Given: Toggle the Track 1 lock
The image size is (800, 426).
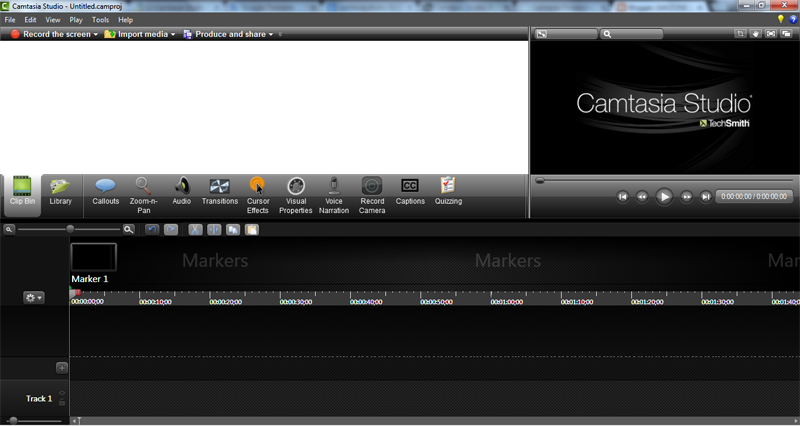Looking at the screenshot, I should (x=62, y=403).
